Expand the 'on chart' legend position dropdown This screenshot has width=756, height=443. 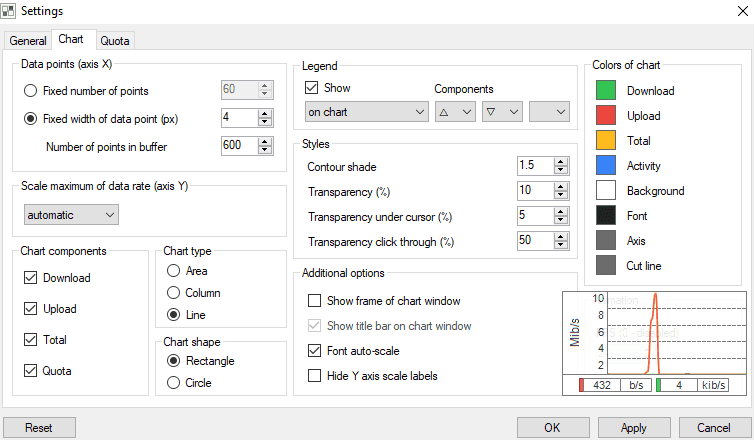pos(366,112)
